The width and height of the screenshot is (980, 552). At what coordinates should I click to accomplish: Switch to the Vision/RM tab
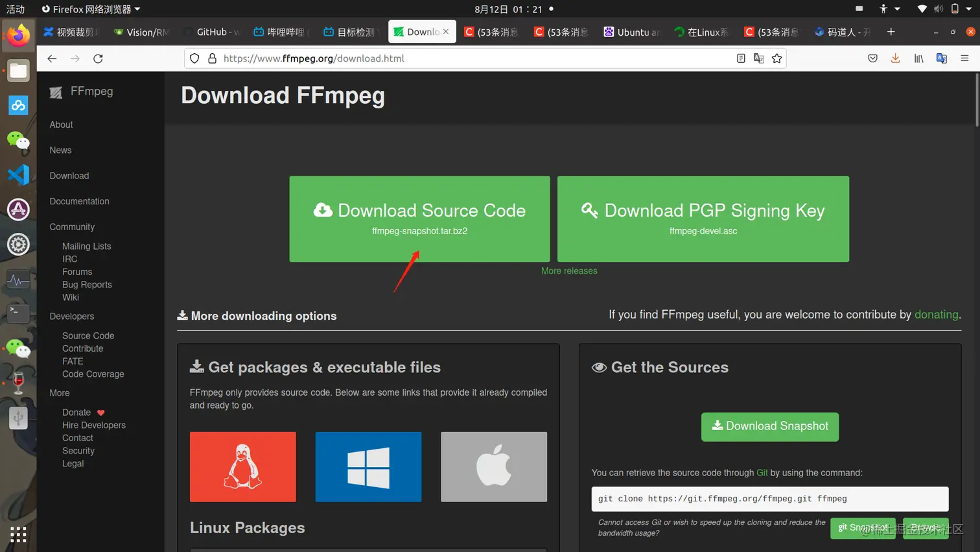(141, 32)
